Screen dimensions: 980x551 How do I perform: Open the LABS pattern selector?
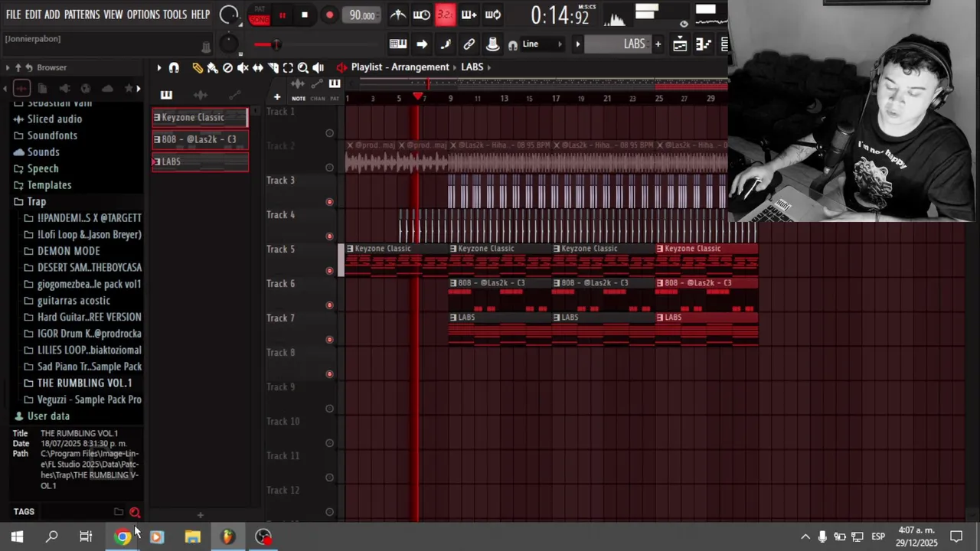coord(619,44)
